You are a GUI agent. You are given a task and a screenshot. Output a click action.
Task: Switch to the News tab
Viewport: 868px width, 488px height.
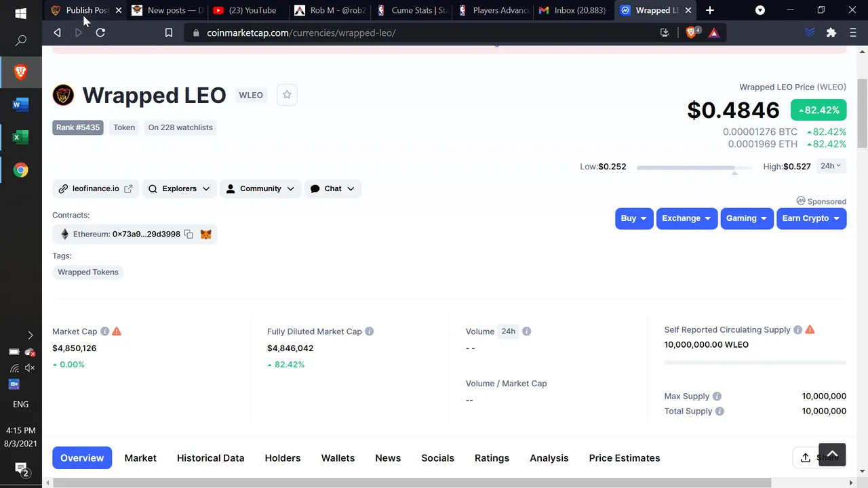pos(388,457)
